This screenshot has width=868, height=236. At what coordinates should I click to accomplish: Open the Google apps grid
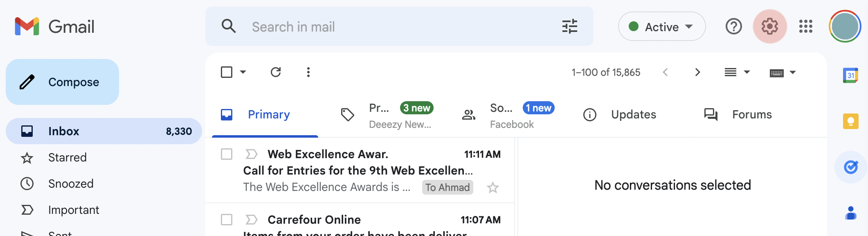[805, 27]
